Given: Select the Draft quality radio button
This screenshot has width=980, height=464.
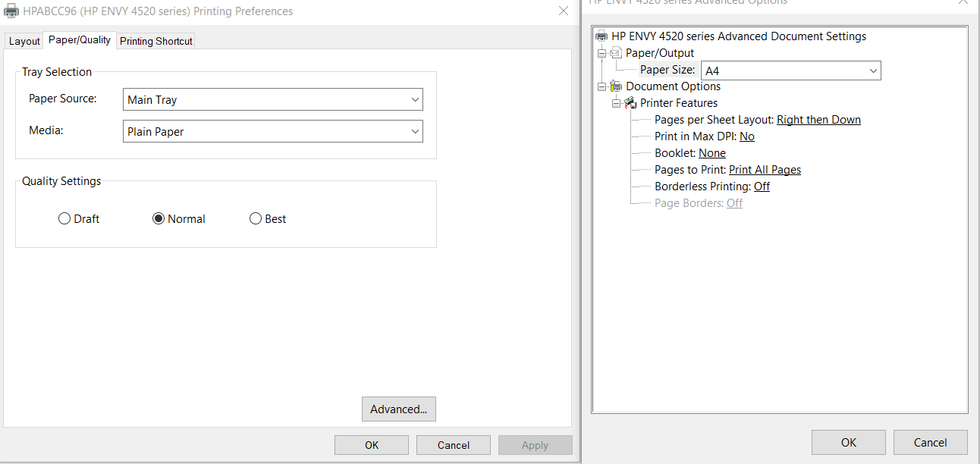Looking at the screenshot, I should [x=64, y=219].
